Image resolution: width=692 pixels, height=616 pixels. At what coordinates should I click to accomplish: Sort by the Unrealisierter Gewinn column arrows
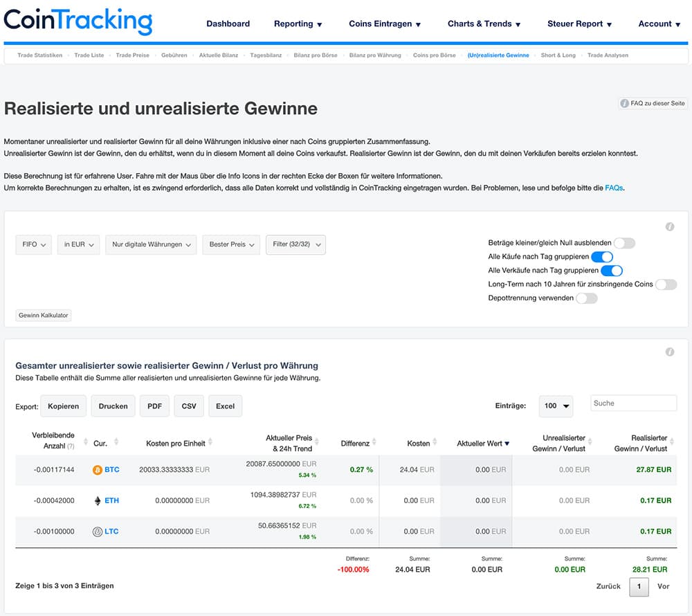pyautogui.click(x=590, y=442)
